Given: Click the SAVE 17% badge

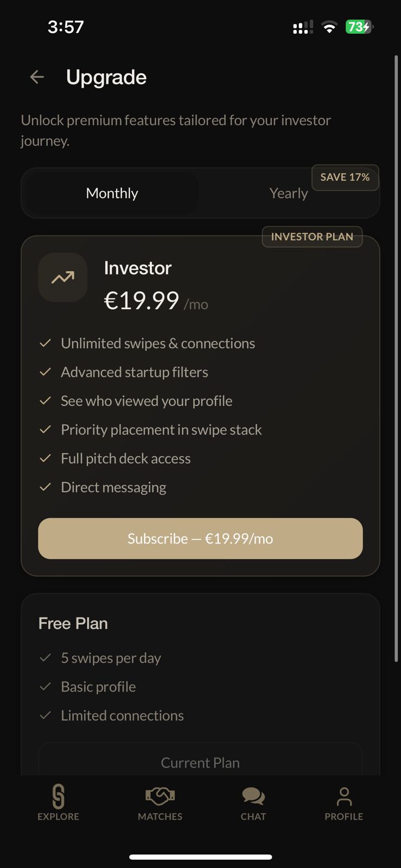Looking at the screenshot, I should [x=345, y=177].
